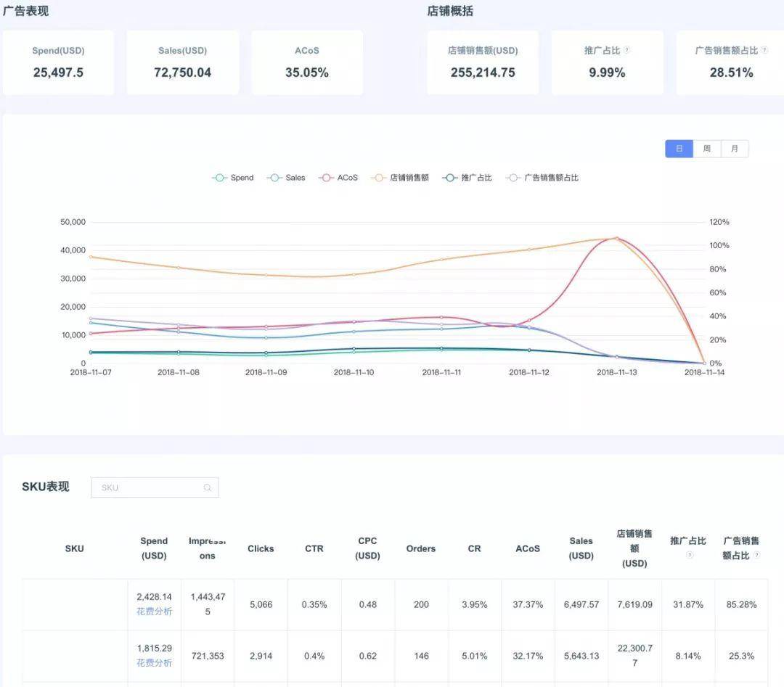Click the 店铺销售额(USD) table column header
Viewport: 784px width, 687px height.
(634, 548)
